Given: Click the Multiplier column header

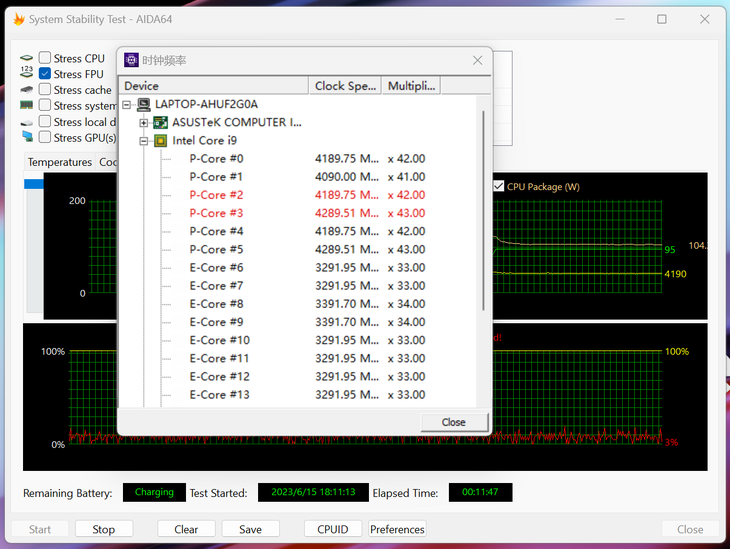Looking at the screenshot, I should 412,86.
